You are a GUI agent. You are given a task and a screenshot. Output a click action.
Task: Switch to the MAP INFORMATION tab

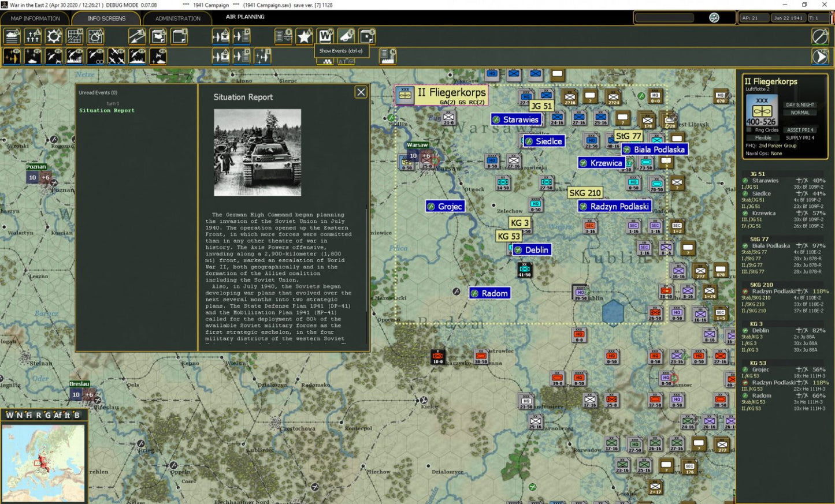click(35, 18)
